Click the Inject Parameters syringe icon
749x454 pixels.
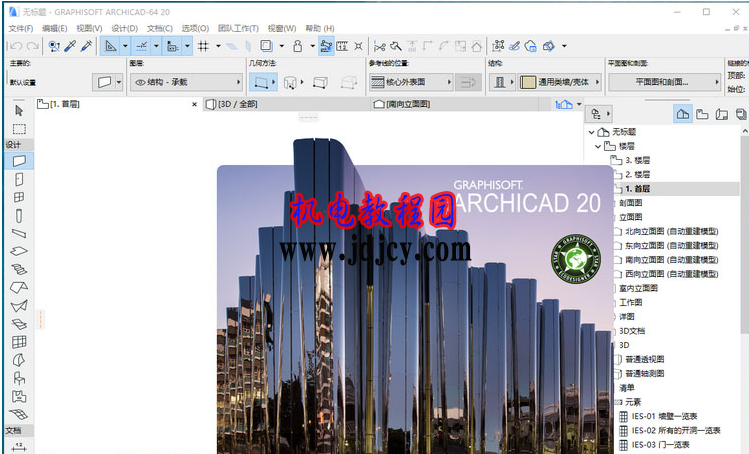click(x=86, y=46)
